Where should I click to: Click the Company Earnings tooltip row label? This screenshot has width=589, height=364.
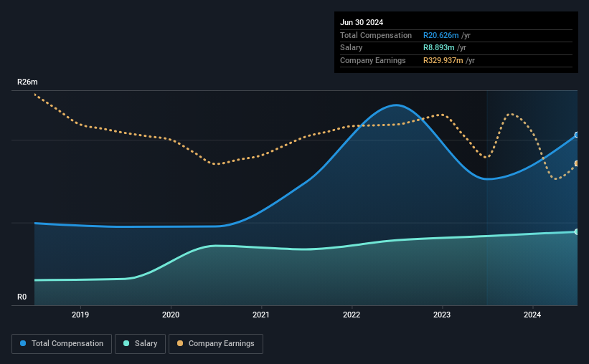[372, 60]
